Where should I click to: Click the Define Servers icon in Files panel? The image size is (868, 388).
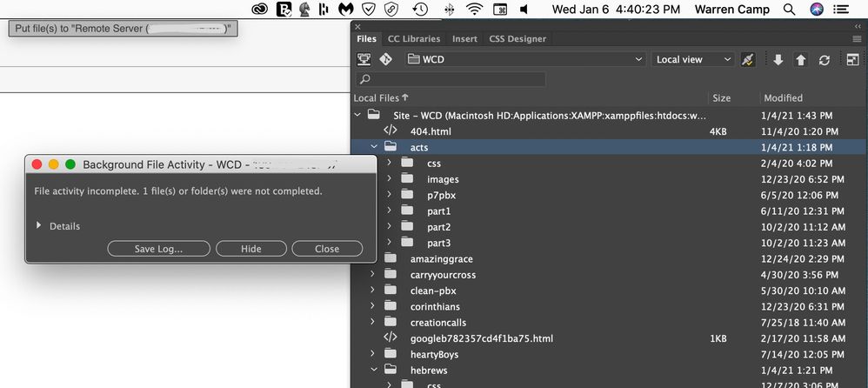pyautogui.click(x=364, y=59)
